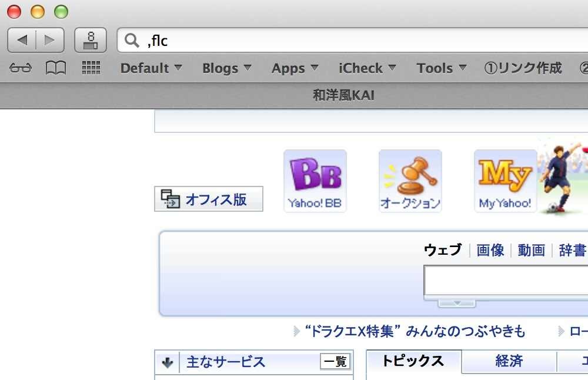Expand the Tools bookmarks folder
The image size is (588, 380).
[x=442, y=68]
